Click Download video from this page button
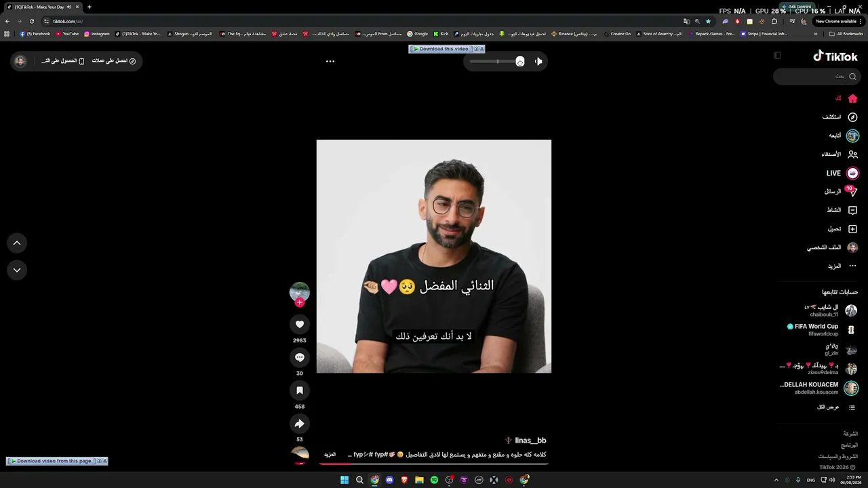The width and height of the screenshot is (868, 488). (x=52, y=461)
